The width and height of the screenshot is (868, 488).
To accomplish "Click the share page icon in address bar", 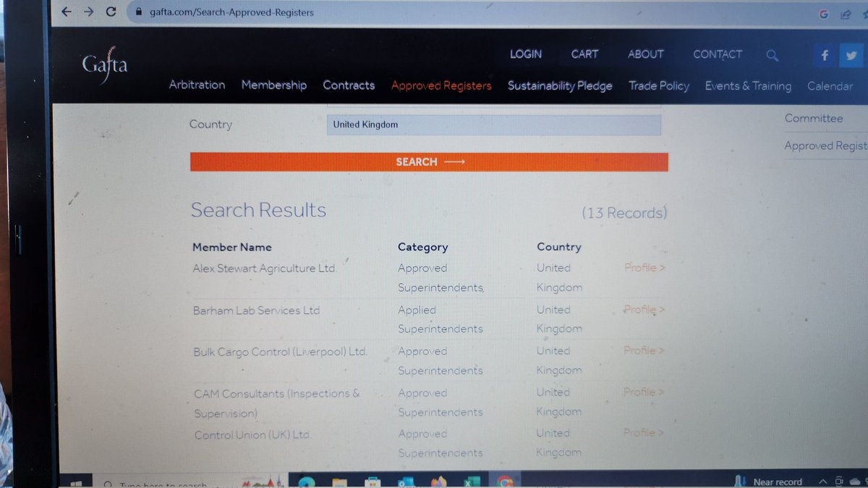I will point(845,14).
